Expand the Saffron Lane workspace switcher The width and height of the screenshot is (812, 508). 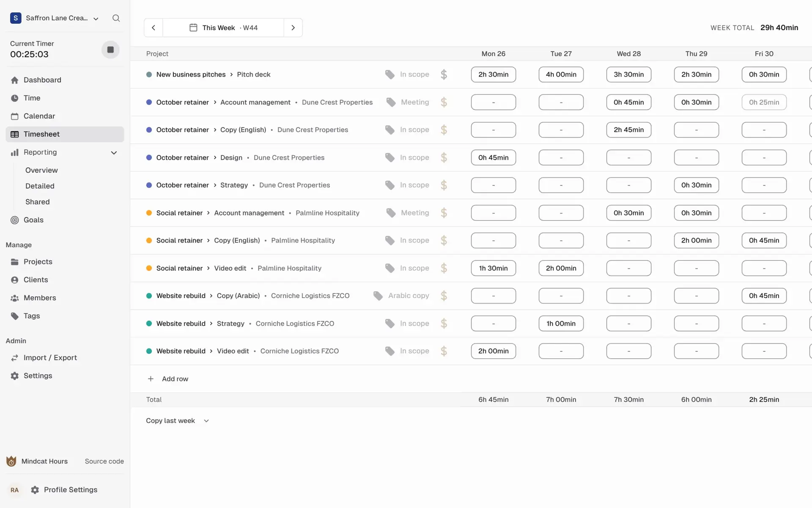(55, 18)
